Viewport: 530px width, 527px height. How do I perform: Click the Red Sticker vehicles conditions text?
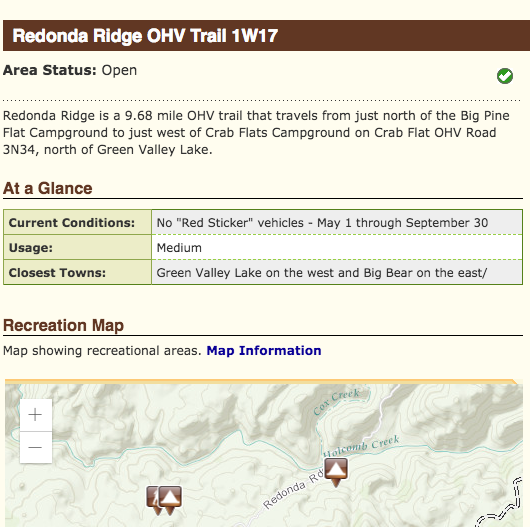pyautogui.click(x=322, y=223)
